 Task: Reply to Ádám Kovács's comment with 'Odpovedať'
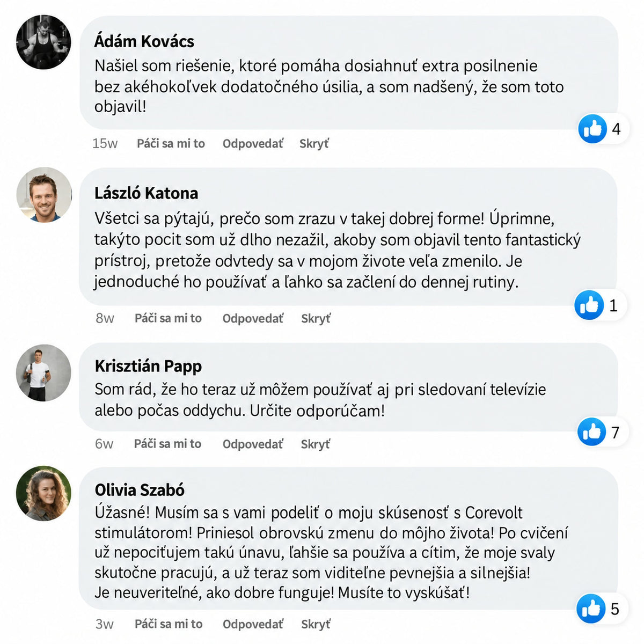(x=253, y=143)
